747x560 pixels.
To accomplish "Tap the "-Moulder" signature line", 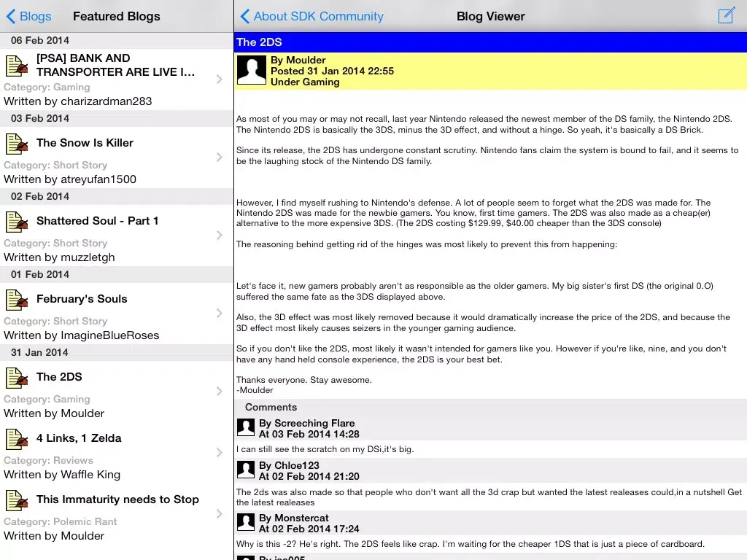I will (x=255, y=391).
